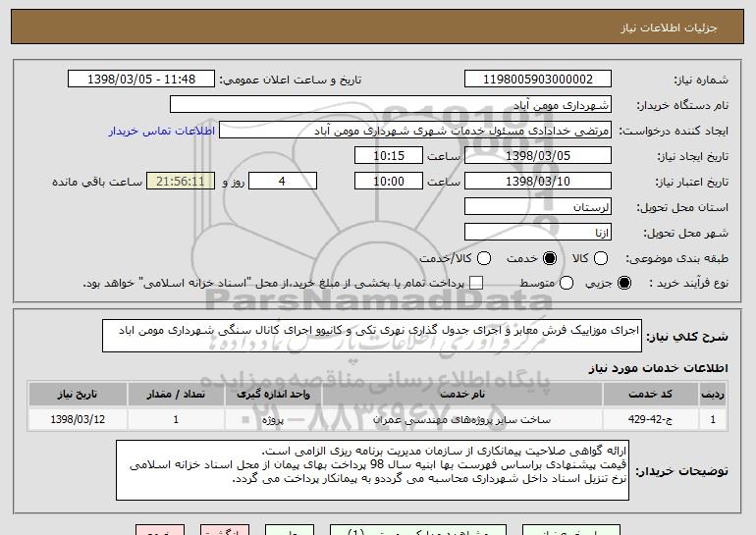Click the واحد اندازه گیری column header
This screenshot has width=756, height=535.
click(273, 395)
